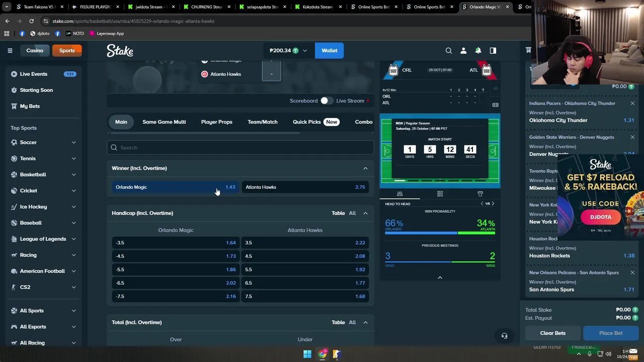
Task: Click the market tabs horizontal scrollbar
Action: pyautogui.click(x=205, y=133)
